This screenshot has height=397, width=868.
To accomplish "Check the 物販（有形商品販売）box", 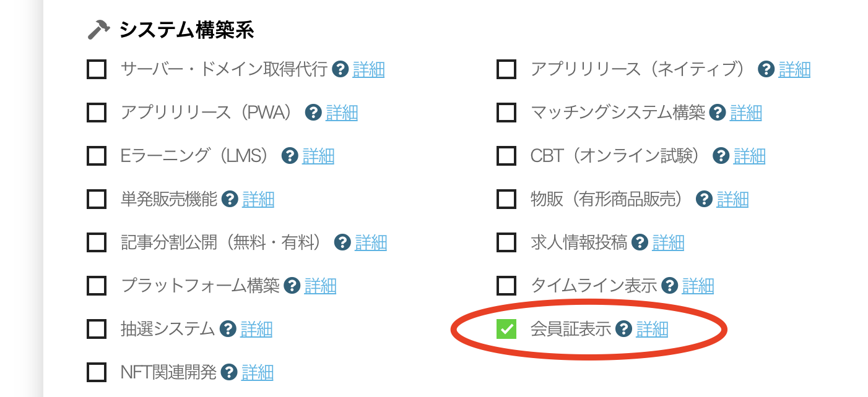I will coord(505,199).
